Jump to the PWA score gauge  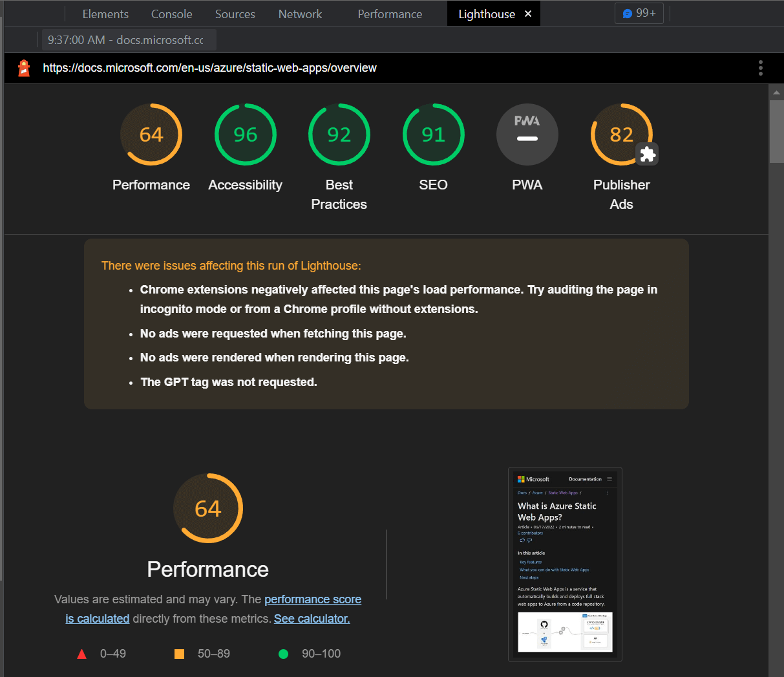click(x=527, y=134)
